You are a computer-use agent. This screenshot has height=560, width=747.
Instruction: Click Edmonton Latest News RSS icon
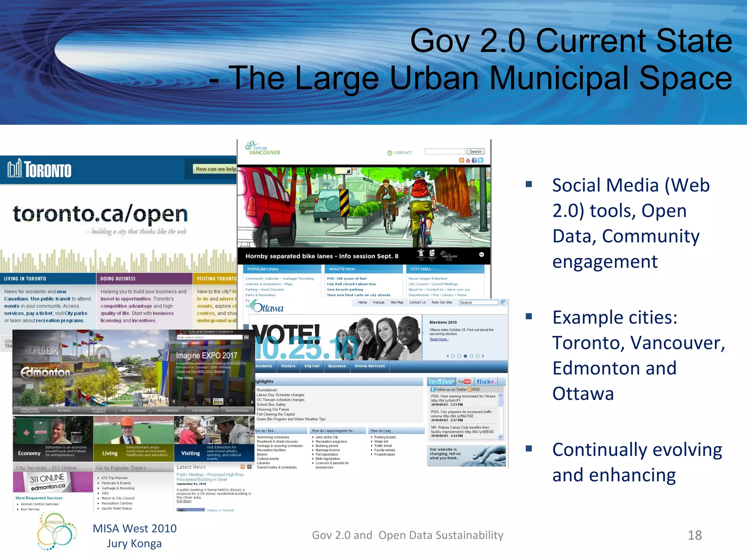click(243, 467)
